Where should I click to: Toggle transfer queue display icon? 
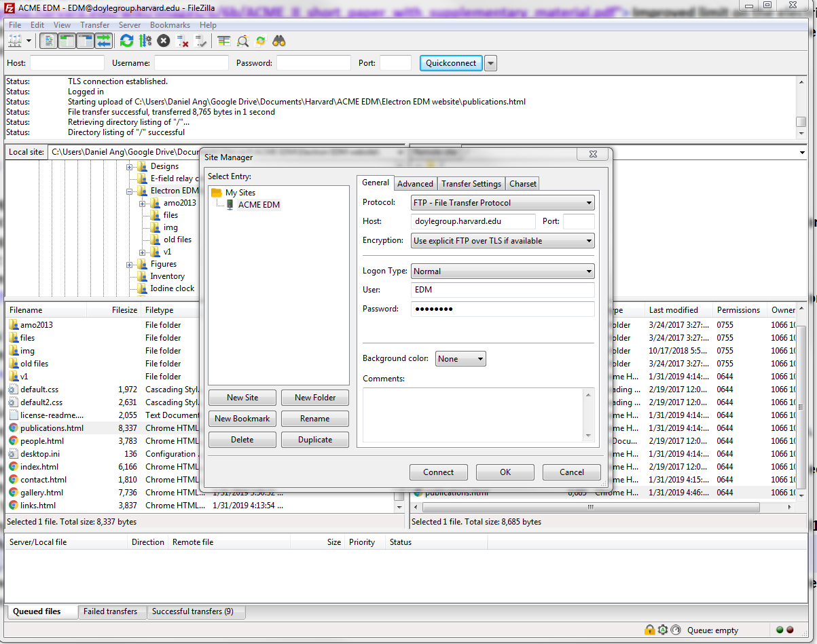coord(103,41)
